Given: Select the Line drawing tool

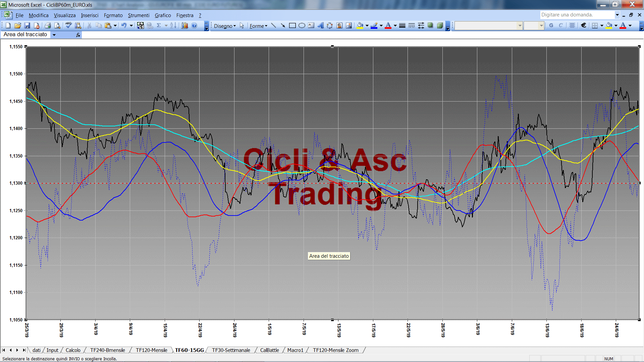Looking at the screenshot, I should (273, 25).
